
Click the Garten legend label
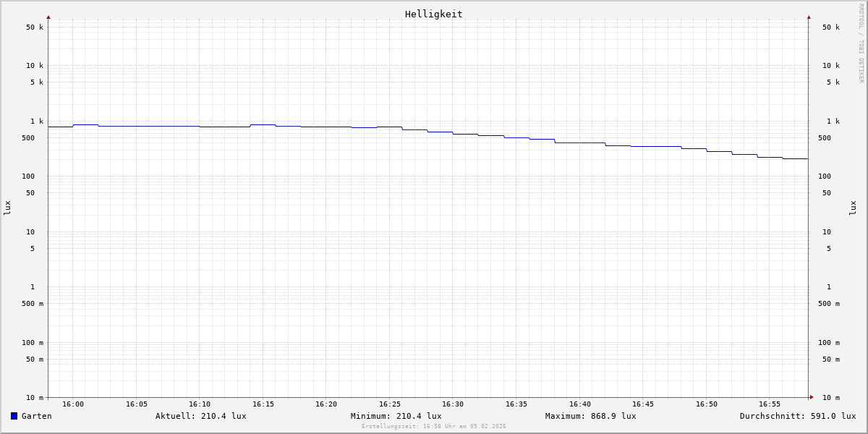36,416
